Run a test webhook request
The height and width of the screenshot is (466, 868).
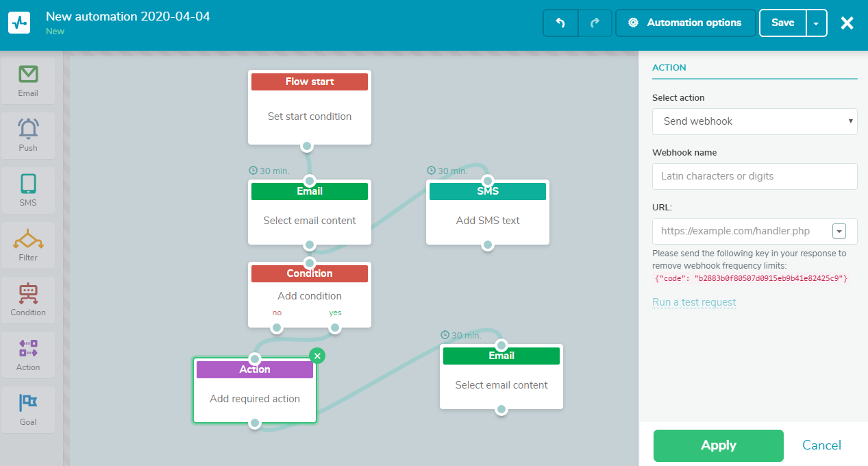click(694, 302)
